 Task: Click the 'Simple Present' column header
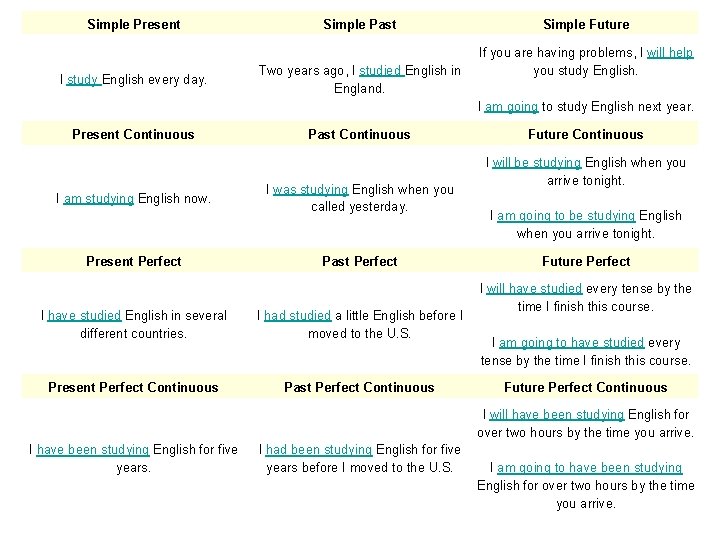pos(134,24)
